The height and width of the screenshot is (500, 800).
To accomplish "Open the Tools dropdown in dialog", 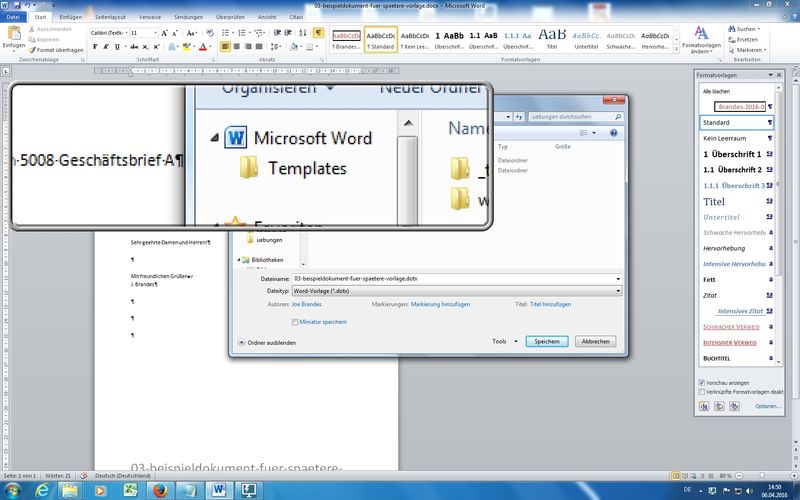I will point(503,341).
